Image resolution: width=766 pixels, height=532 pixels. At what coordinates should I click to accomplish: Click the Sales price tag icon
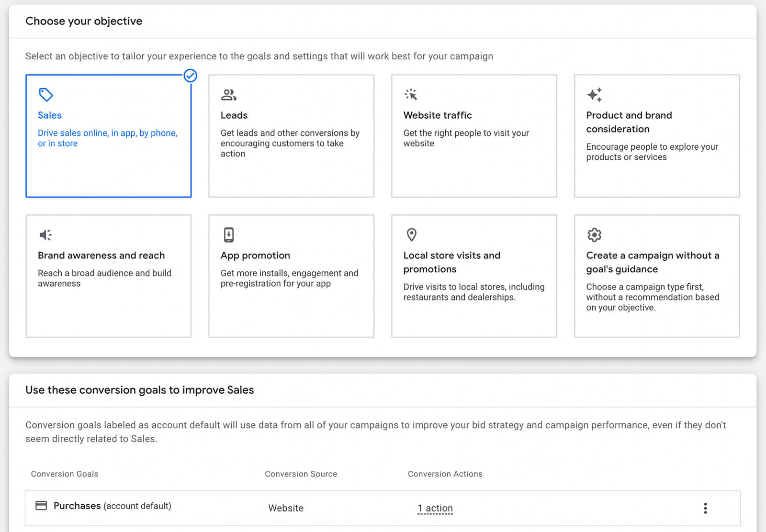point(46,95)
